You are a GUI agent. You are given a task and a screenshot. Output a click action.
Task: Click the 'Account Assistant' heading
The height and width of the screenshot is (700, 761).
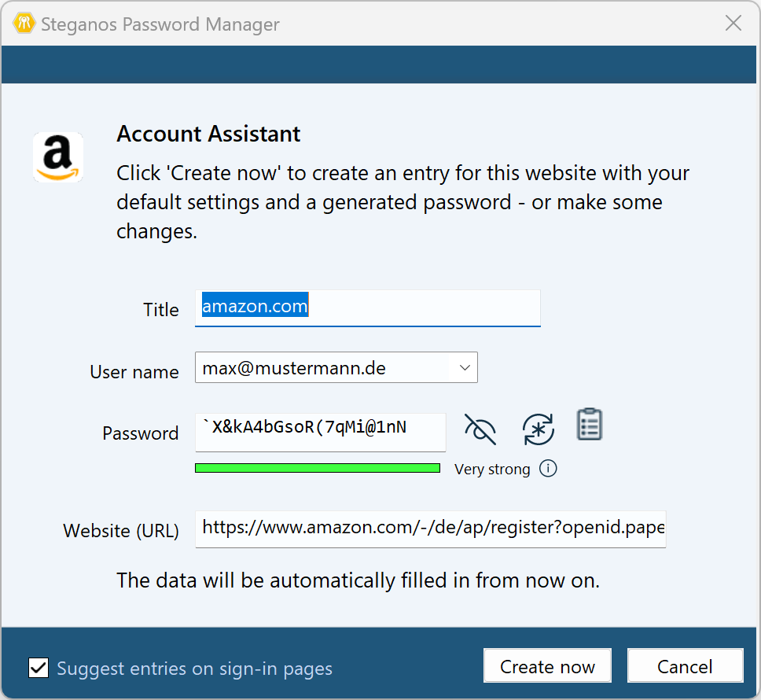click(208, 134)
